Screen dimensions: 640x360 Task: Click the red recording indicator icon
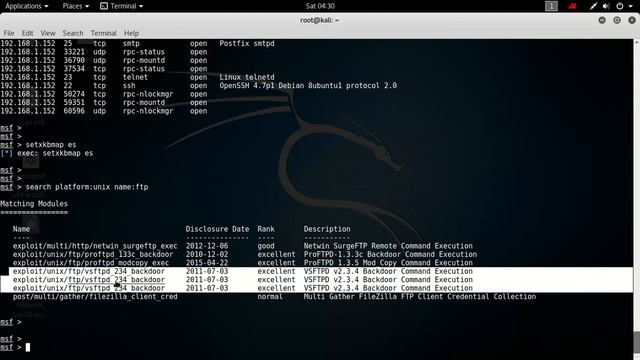tap(573, 6)
